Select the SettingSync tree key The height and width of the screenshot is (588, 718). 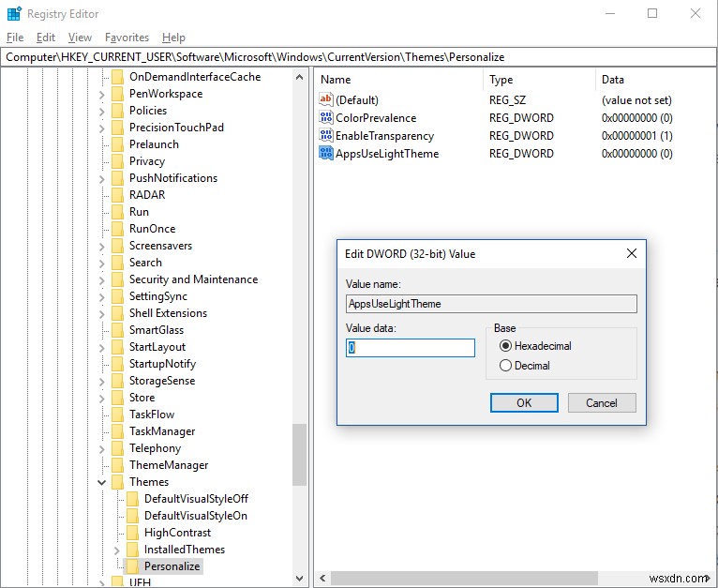tap(158, 296)
